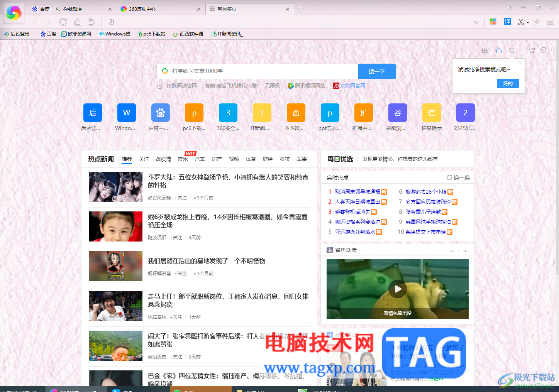Click 好的 in the search mode tip
The height and width of the screenshot is (392, 559).
508,83
